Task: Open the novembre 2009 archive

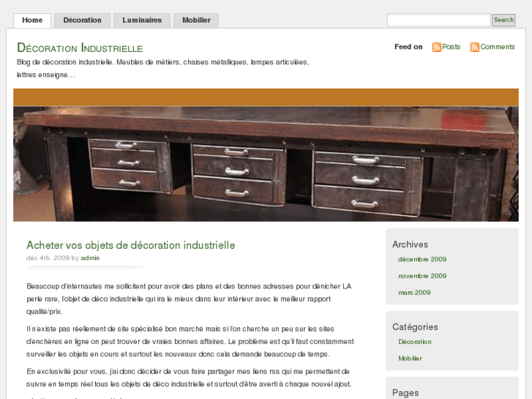Action: [422, 276]
